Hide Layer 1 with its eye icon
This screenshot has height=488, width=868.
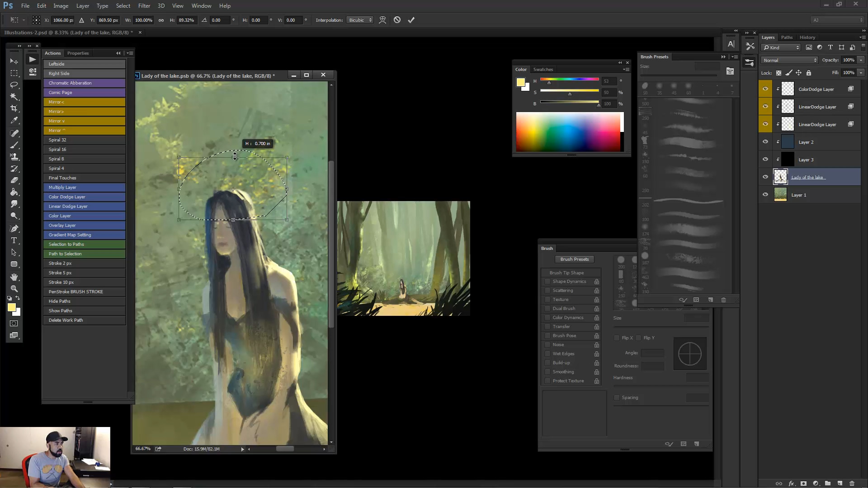click(x=765, y=195)
